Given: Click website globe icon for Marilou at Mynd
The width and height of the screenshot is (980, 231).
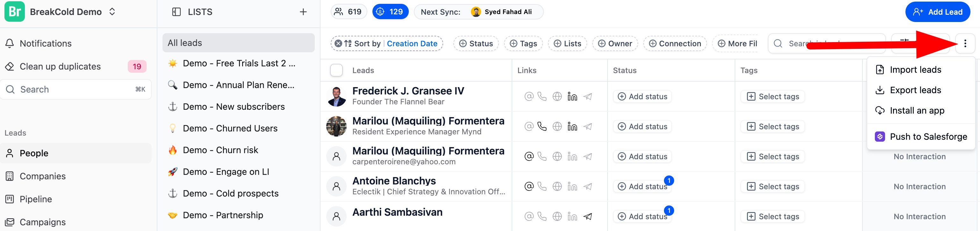Looking at the screenshot, I should 557,127.
